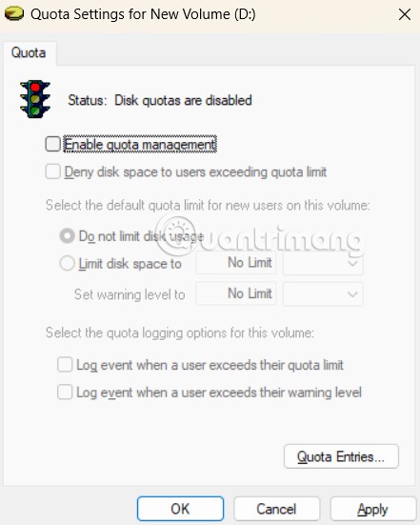This screenshot has width=420, height=525.
Task: Expand the warning level unit dropdown
Action: 323,293
